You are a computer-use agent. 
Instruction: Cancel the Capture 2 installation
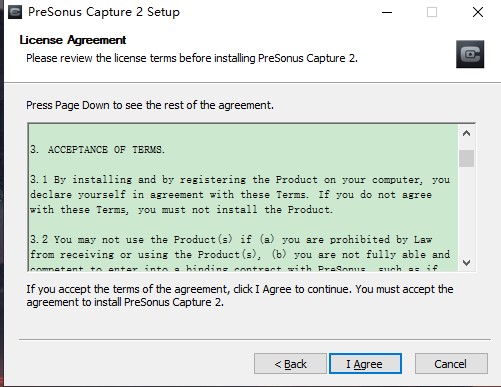[451, 364]
